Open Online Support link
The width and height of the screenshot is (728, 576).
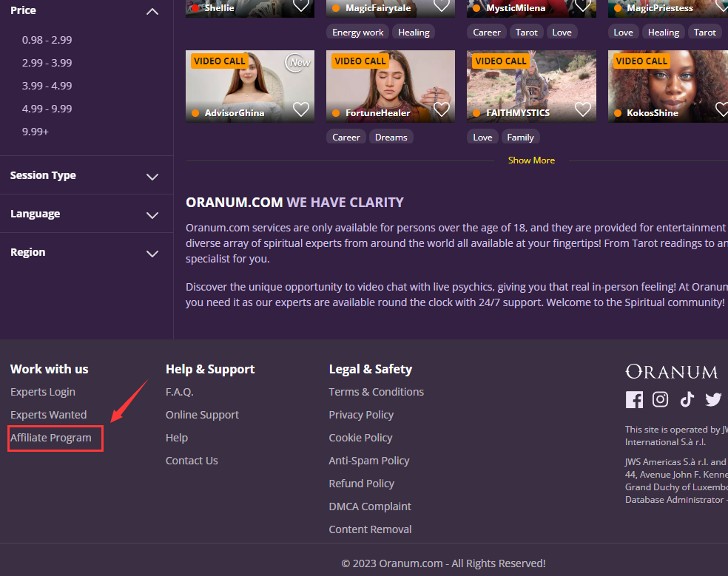[x=202, y=415]
